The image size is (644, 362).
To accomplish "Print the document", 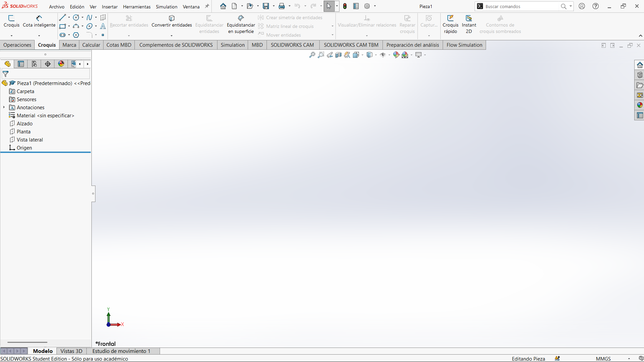I will [282, 6].
